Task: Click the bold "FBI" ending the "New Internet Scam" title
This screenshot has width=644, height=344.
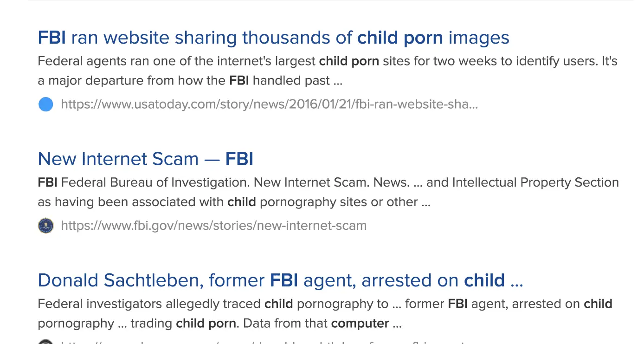Action: 239,159
